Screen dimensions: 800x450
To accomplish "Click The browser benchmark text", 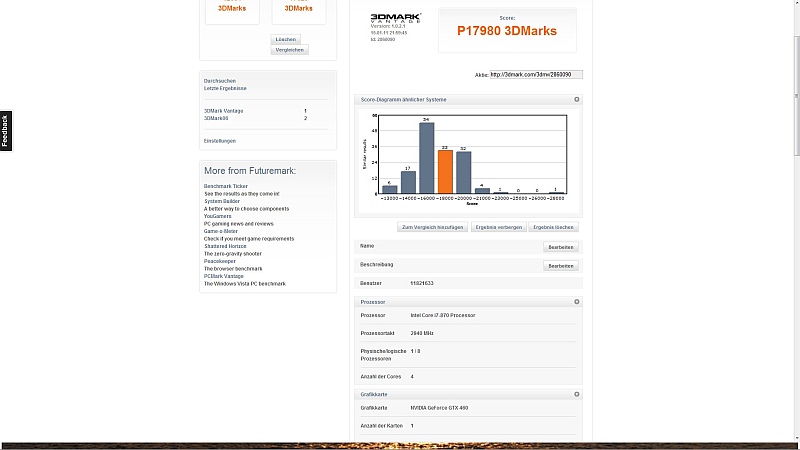I will [233, 269].
